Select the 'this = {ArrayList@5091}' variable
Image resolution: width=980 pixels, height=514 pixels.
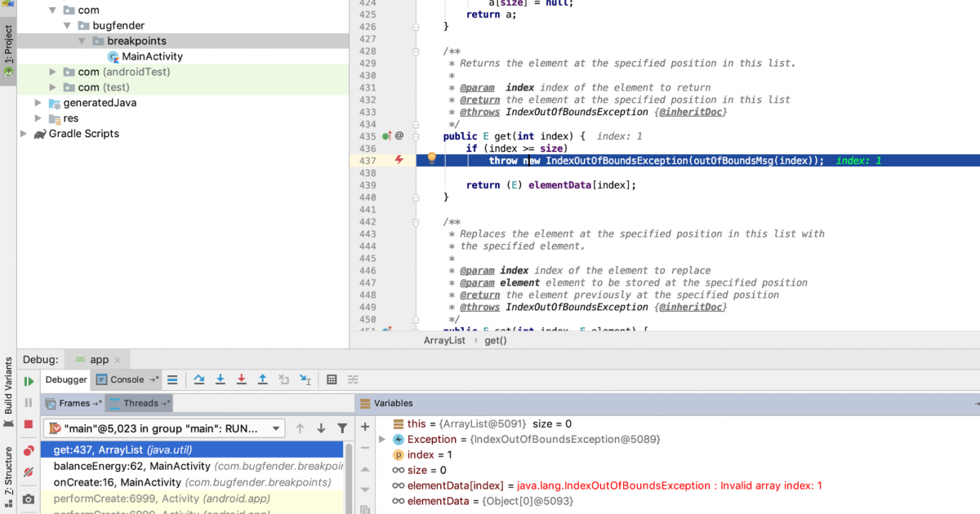pyautogui.click(x=678, y=424)
